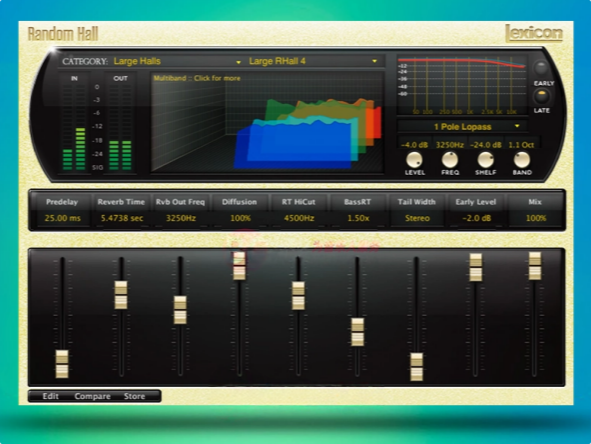The height and width of the screenshot is (444, 591).
Task: Click the Rvb Out Freq slider handle
Action: coord(180,310)
